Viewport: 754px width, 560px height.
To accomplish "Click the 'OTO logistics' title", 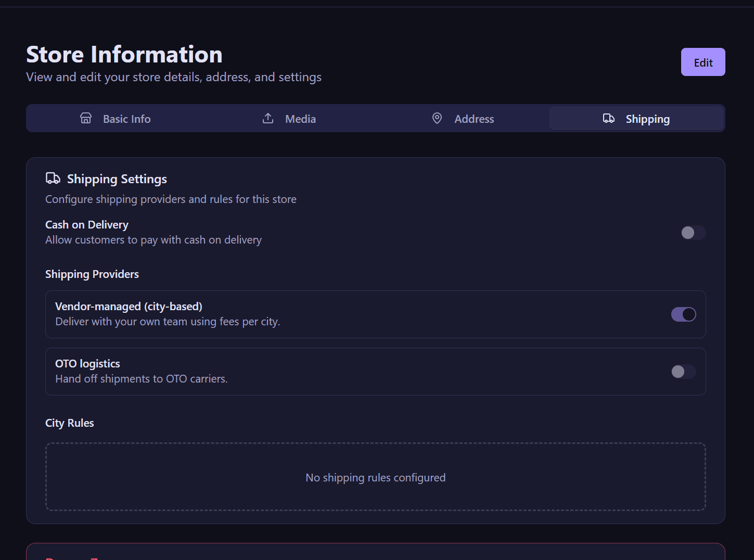I will pyautogui.click(x=87, y=364).
